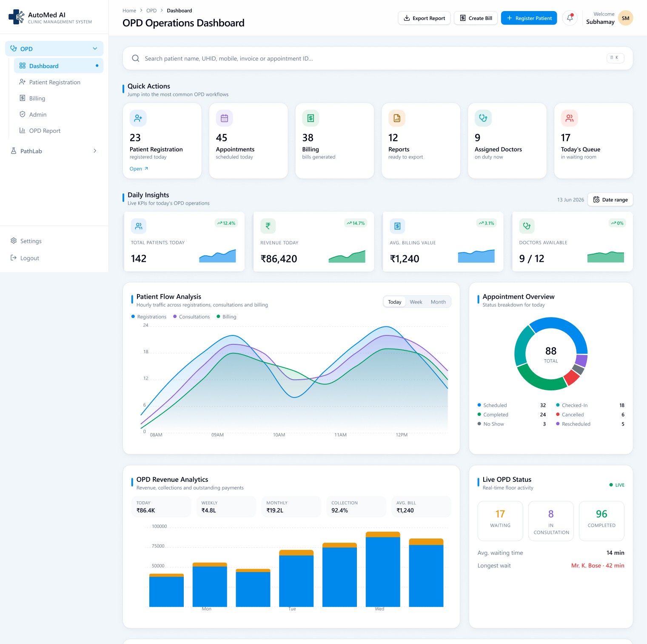Click the Reports card document icon
The height and width of the screenshot is (644, 647).
pos(397,118)
